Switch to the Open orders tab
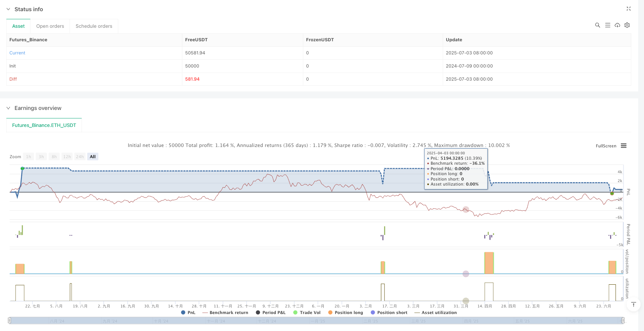This screenshot has width=644, height=331. click(x=50, y=26)
